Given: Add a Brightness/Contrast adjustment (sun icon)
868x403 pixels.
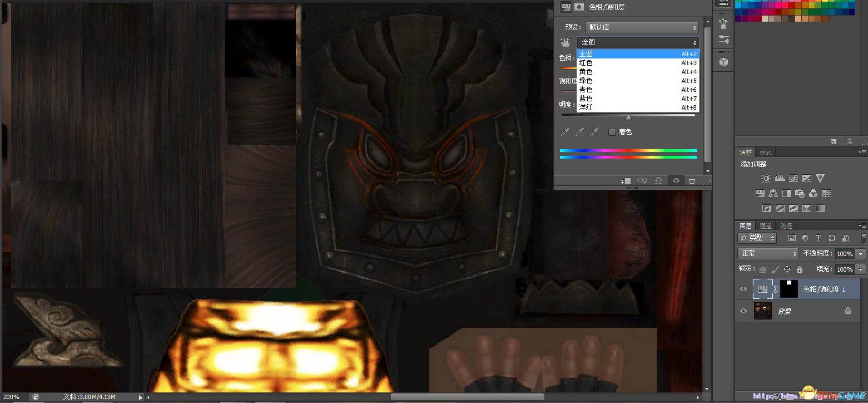Looking at the screenshot, I should [x=766, y=179].
